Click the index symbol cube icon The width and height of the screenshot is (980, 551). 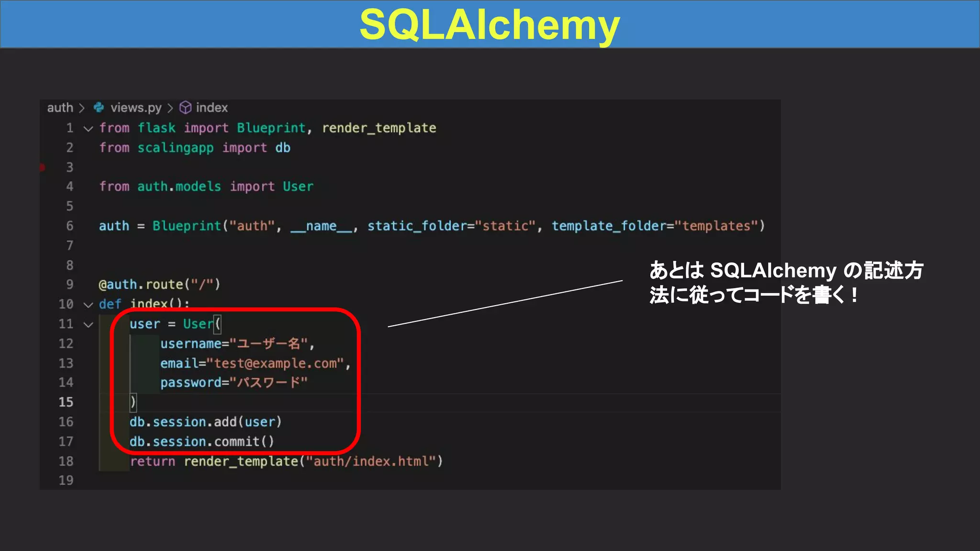point(185,108)
